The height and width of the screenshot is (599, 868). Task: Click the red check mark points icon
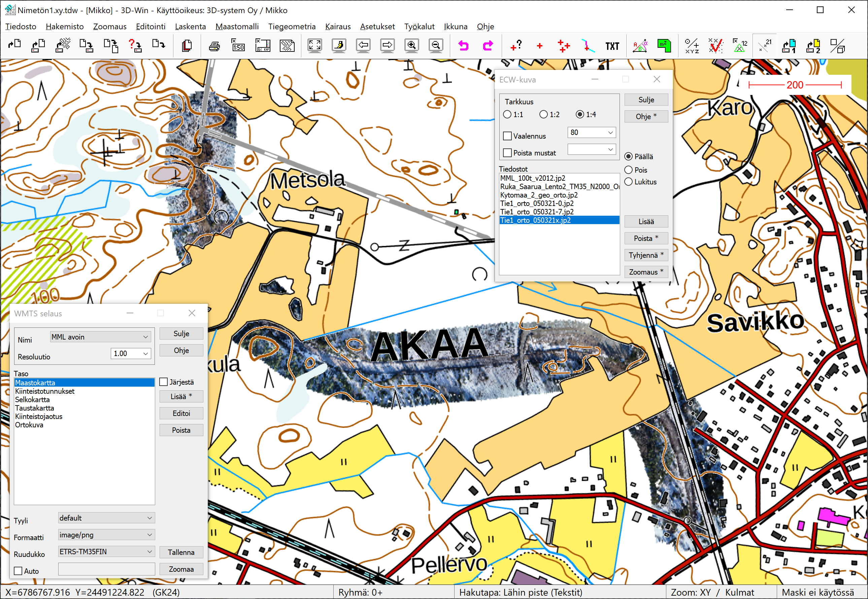pos(715,46)
